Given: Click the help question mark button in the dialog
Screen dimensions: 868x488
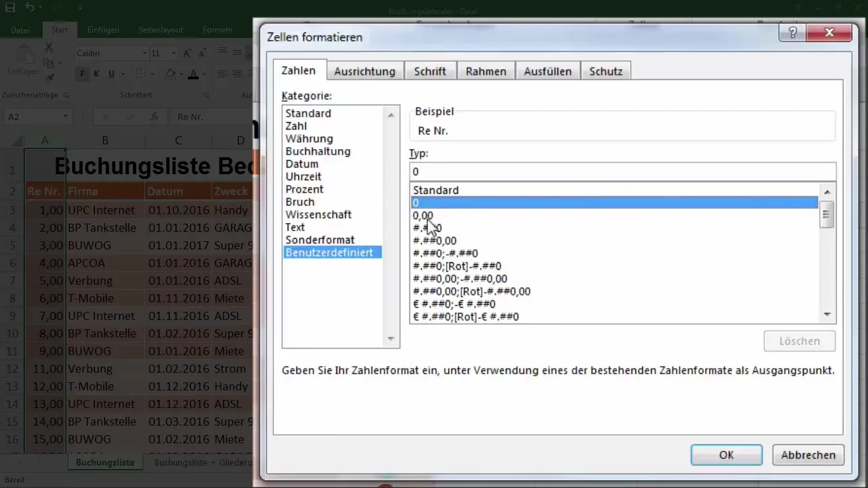Looking at the screenshot, I should [792, 33].
